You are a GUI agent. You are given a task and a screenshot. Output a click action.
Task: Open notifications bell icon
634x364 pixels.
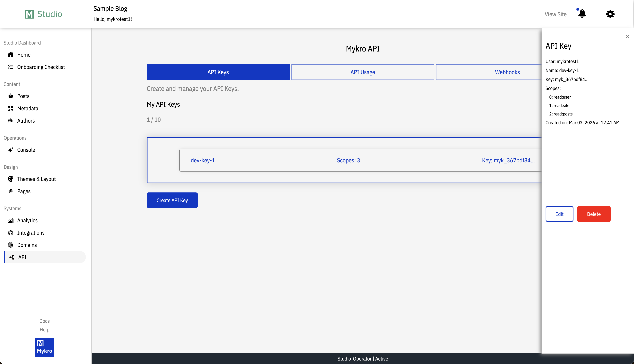582,14
